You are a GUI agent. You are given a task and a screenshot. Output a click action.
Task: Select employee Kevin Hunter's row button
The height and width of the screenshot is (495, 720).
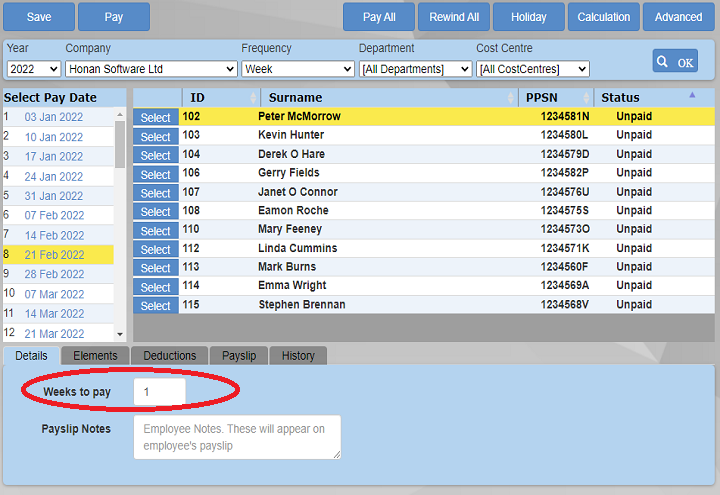pyautogui.click(x=155, y=136)
